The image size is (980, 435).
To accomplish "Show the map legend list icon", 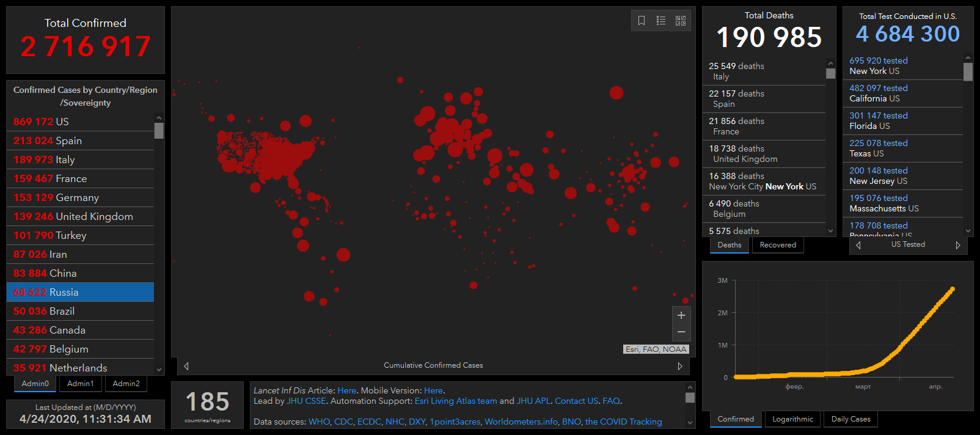I will (x=661, y=21).
